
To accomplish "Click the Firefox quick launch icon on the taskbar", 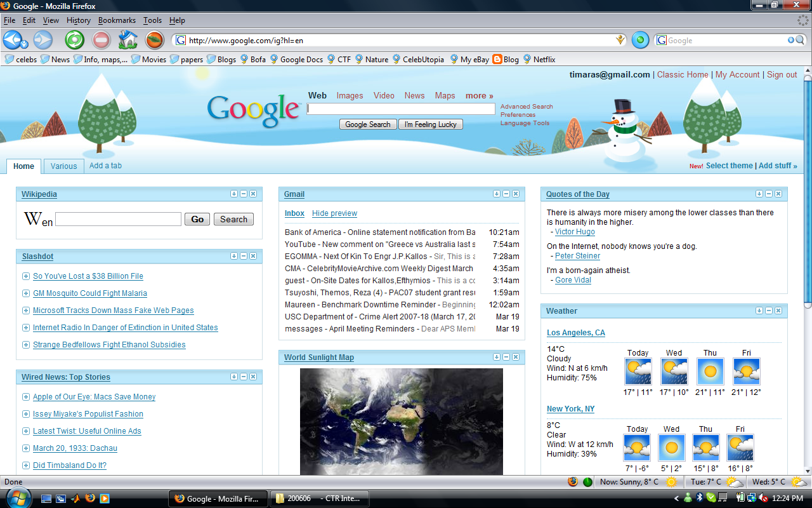I will tap(90, 498).
